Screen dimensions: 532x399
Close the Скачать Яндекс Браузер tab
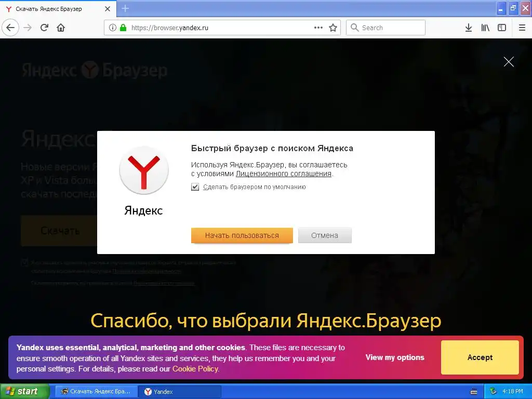pyautogui.click(x=108, y=9)
